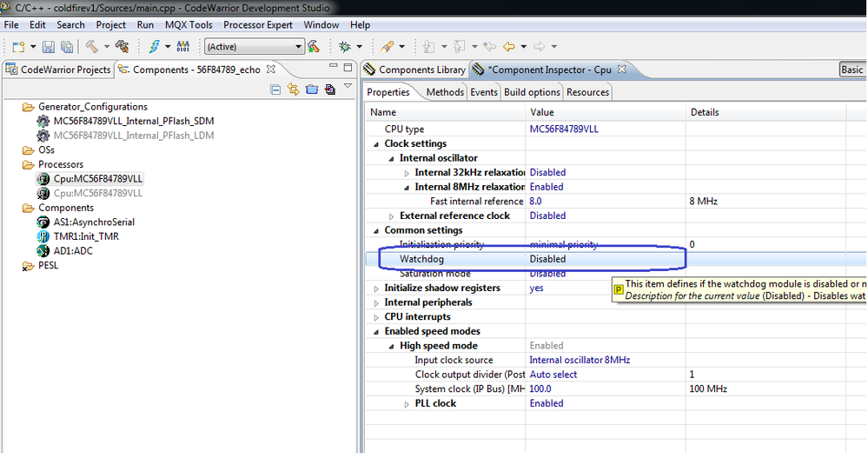
Task: Click the Basic view button
Action: click(x=852, y=70)
